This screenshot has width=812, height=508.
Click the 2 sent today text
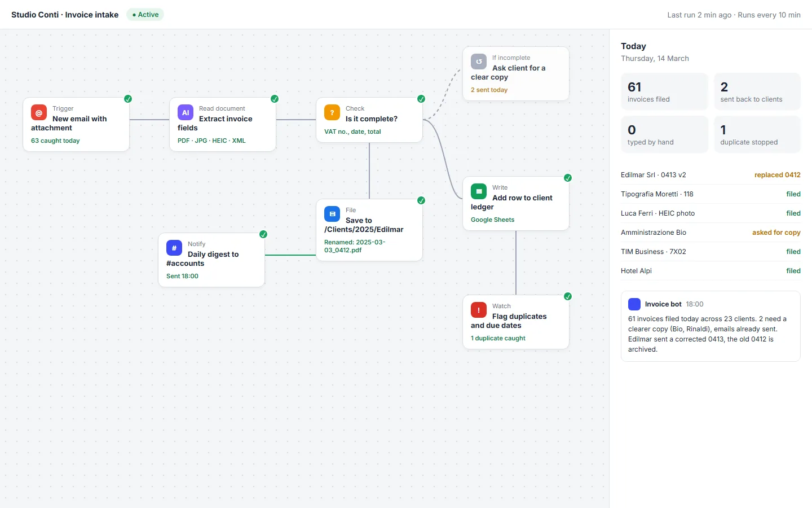[x=489, y=90]
